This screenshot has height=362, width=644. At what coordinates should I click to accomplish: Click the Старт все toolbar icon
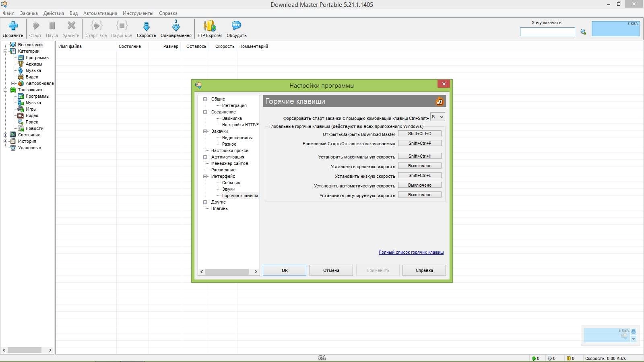click(96, 26)
